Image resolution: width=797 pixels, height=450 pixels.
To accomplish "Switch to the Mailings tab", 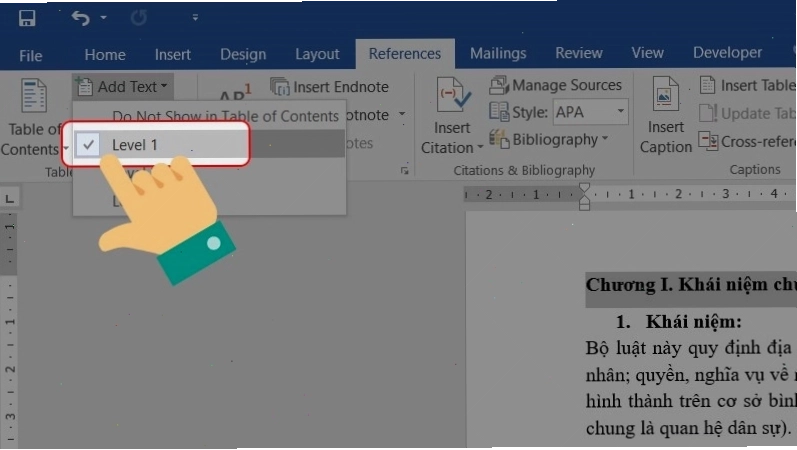I will pos(498,53).
